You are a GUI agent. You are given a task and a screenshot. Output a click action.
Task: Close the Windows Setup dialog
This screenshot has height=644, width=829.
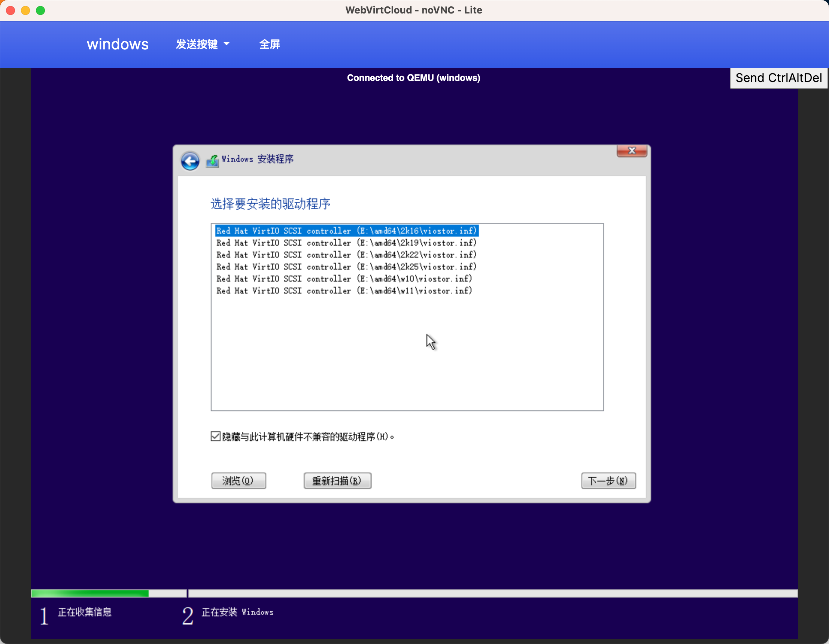click(631, 151)
